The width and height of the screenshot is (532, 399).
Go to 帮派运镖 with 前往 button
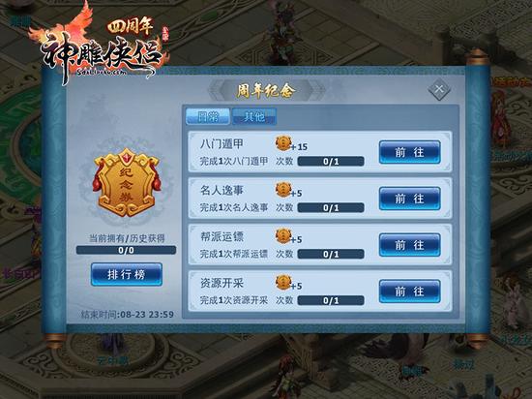409,245
